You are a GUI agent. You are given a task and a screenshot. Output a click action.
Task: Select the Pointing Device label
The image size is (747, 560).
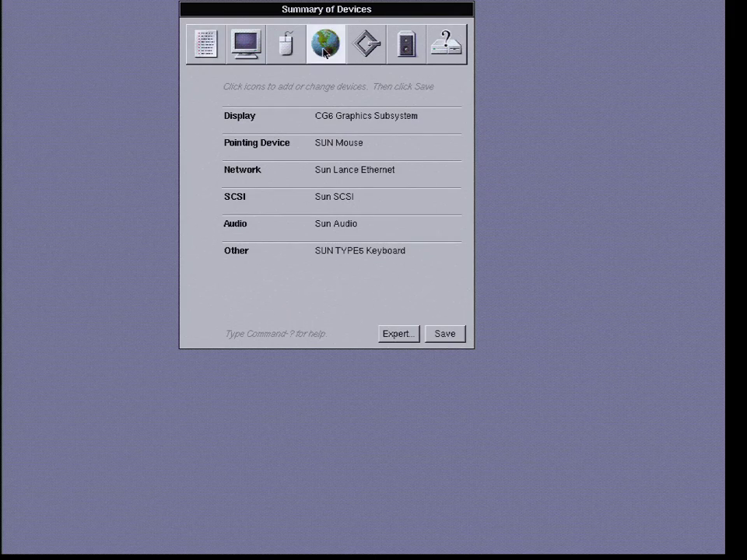click(x=257, y=143)
